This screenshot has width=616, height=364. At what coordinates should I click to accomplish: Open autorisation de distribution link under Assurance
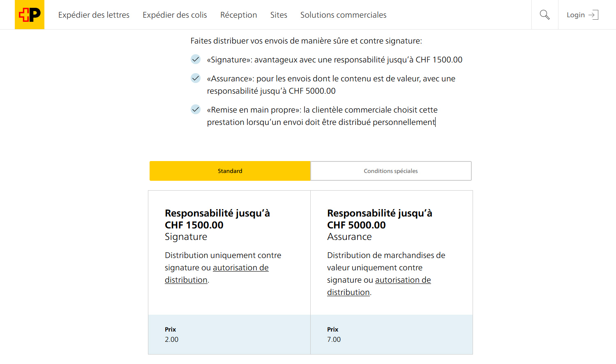(x=403, y=280)
